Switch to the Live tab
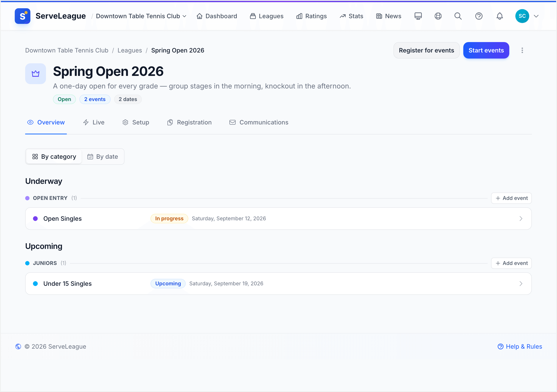 click(x=94, y=122)
